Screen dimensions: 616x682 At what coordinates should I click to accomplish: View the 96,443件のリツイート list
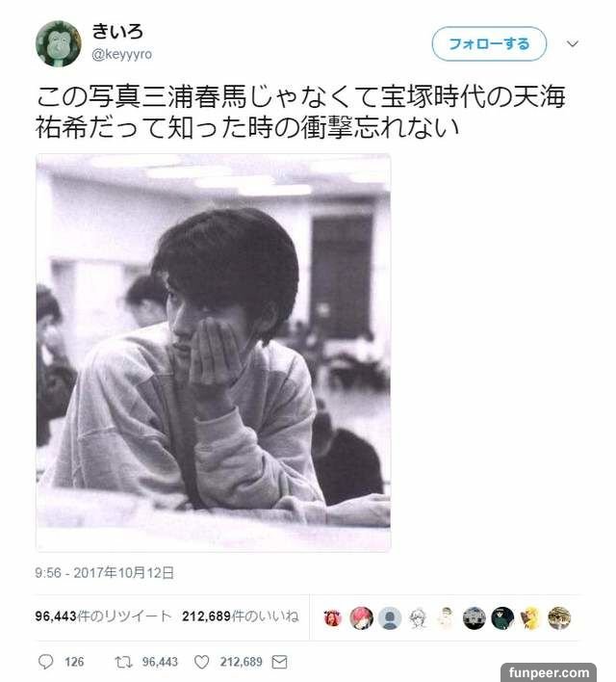[x=103, y=616]
